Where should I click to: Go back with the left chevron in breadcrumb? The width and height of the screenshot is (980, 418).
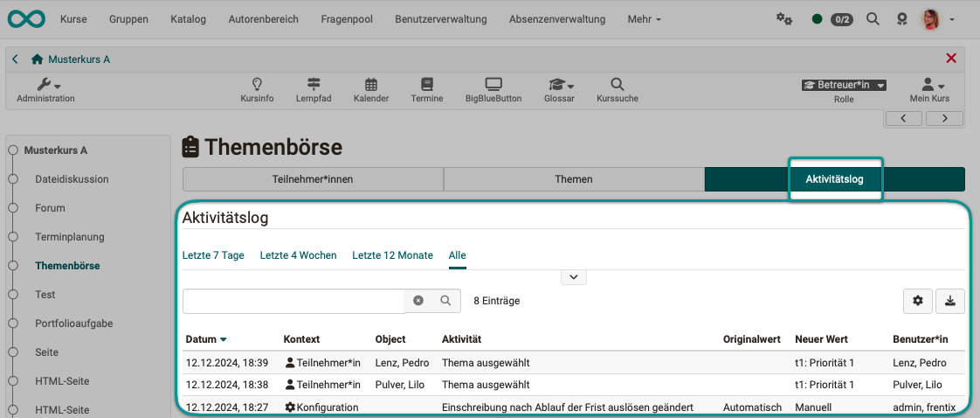tap(15, 59)
